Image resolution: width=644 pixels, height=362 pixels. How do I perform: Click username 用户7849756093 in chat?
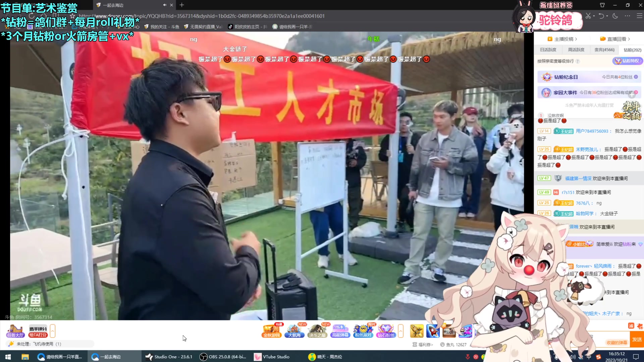[592, 131]
